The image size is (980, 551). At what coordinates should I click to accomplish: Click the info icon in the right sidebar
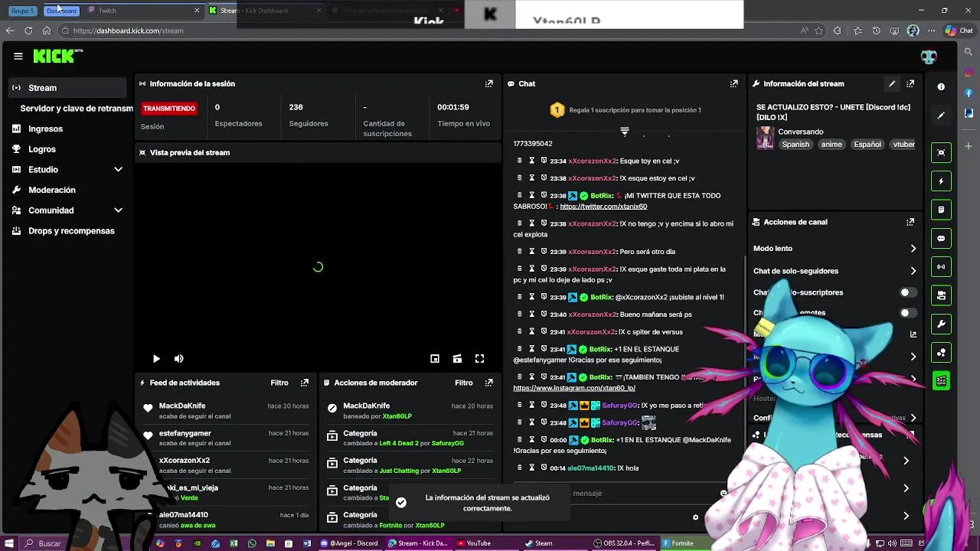[x=941, y=87]
